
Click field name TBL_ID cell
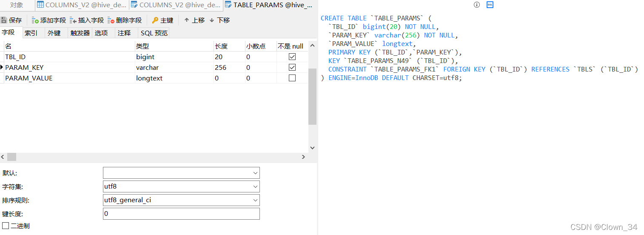point(69,57)
